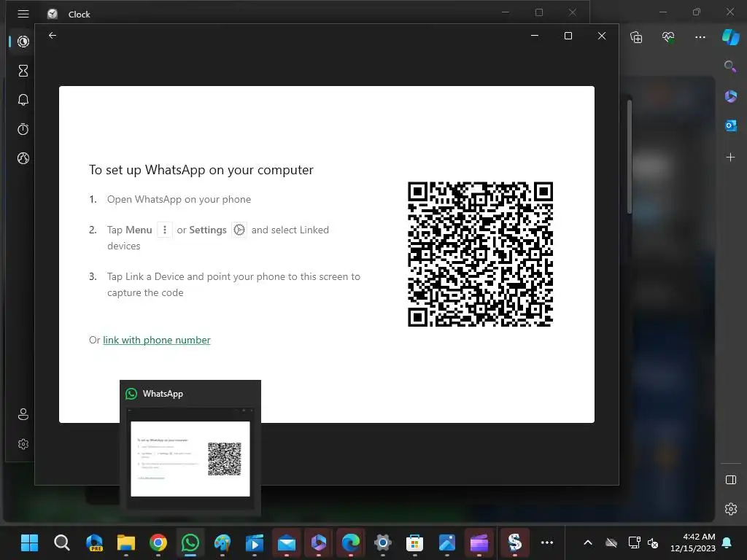
Task: Click the WhatsApp taskbar icon
Action: pos(190,542)
